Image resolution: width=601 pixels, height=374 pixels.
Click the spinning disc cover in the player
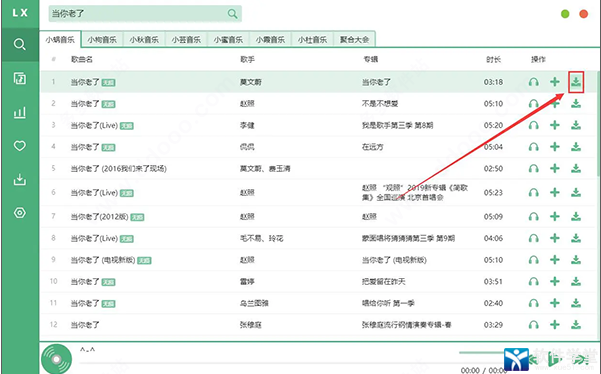(x=56, y=359)
